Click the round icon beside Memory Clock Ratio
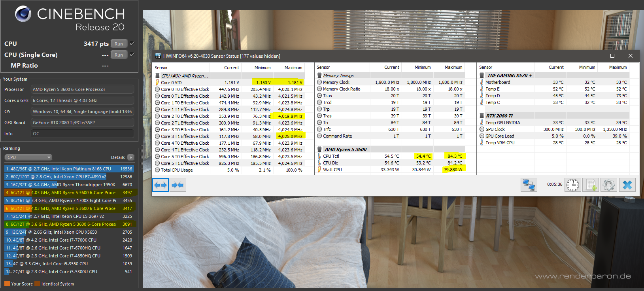The width and height of the screenshot is (644, 291). coord(319,89)
